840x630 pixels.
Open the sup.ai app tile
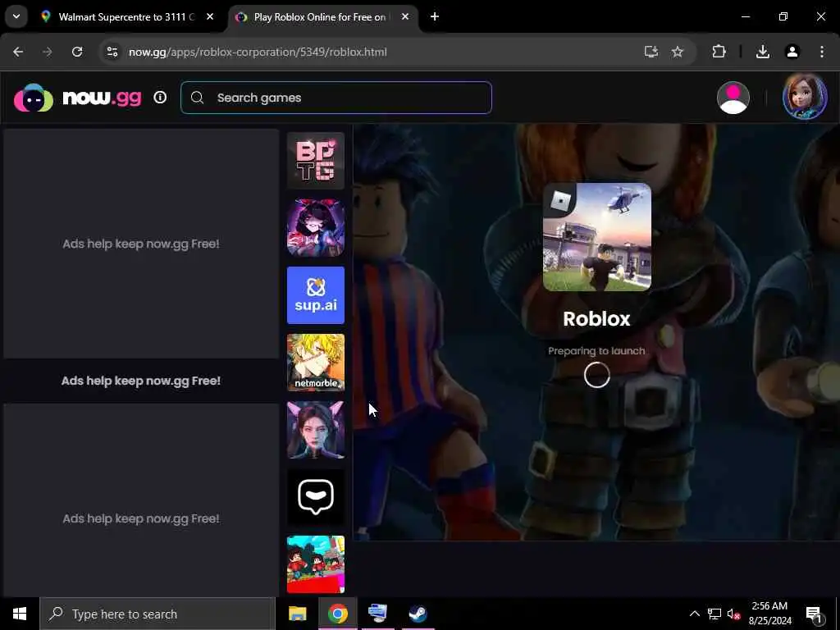tap(316, 295)
